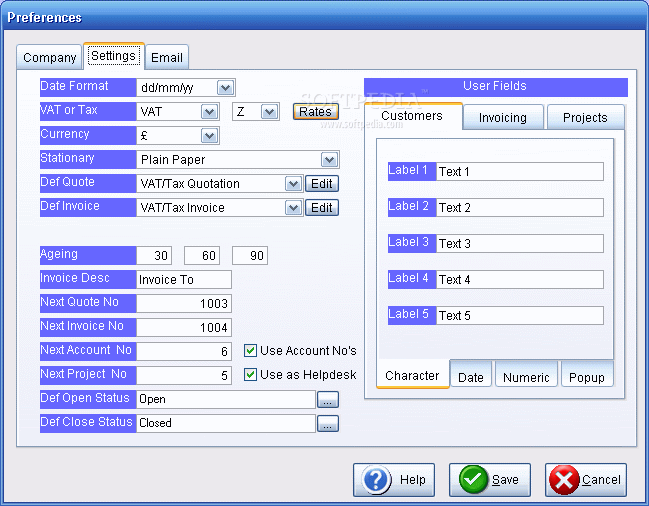Click the Invoice Desc field
The height and width of the screenshot is (506, 649).
click(x=184, y=280)
